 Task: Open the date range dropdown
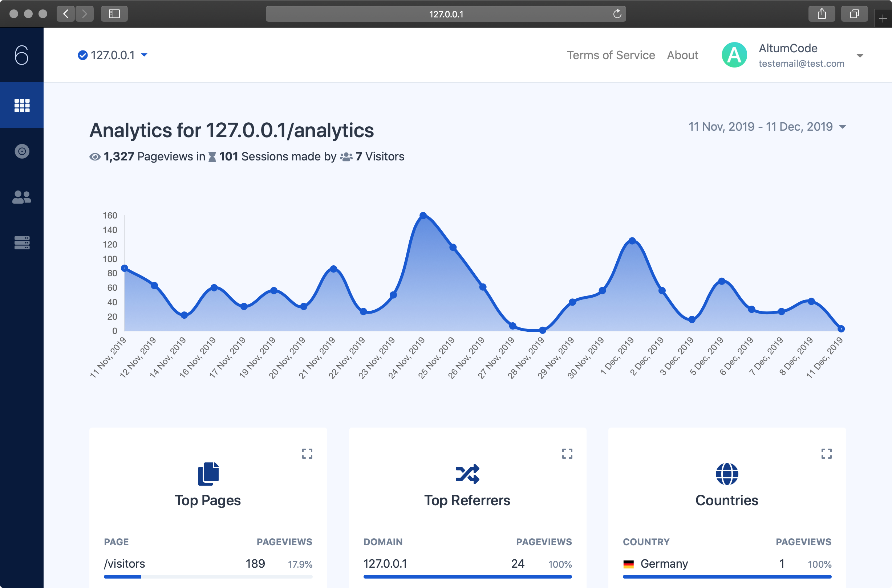(767, 127)
